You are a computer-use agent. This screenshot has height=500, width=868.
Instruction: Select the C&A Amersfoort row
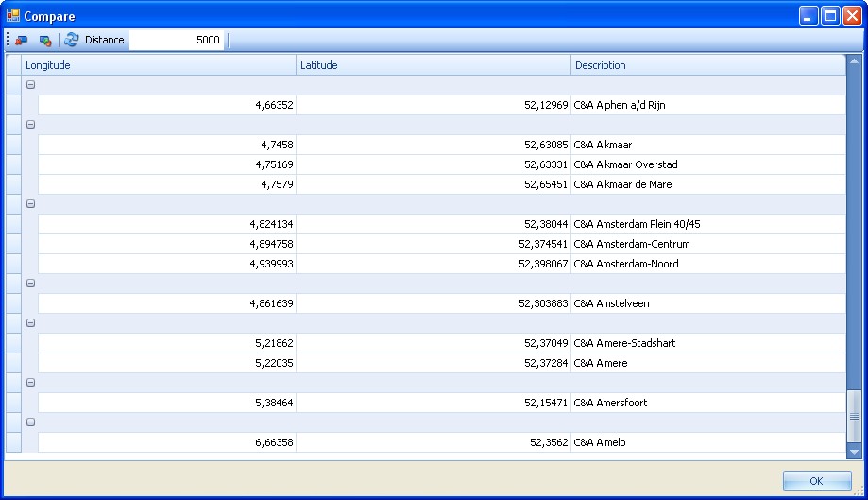pyautogui.click(x=442, y=403)
